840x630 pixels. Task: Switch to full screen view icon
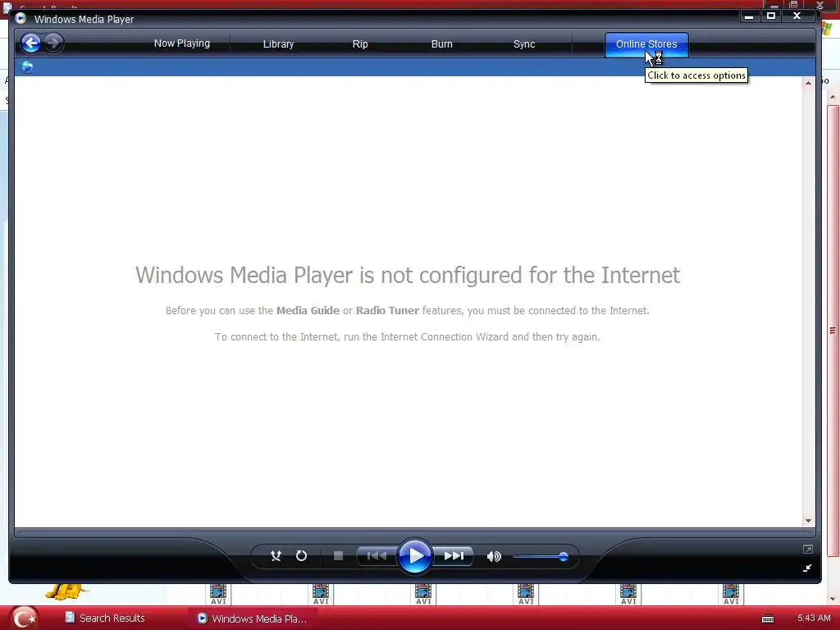(x=807, y=550)
